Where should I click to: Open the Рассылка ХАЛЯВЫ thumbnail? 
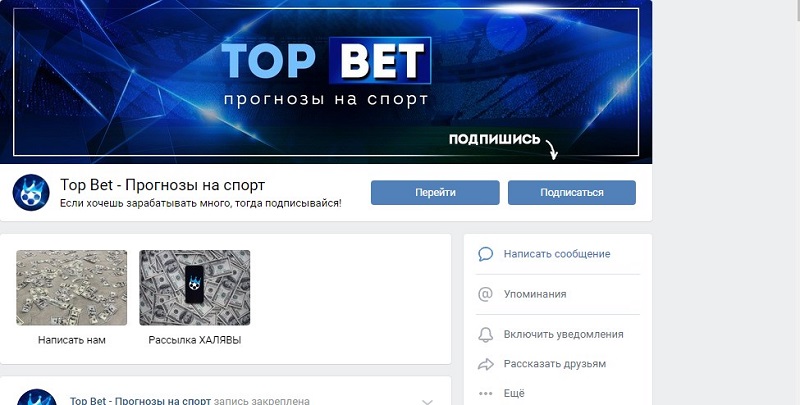pyautogui.click(x=194, y=288)
